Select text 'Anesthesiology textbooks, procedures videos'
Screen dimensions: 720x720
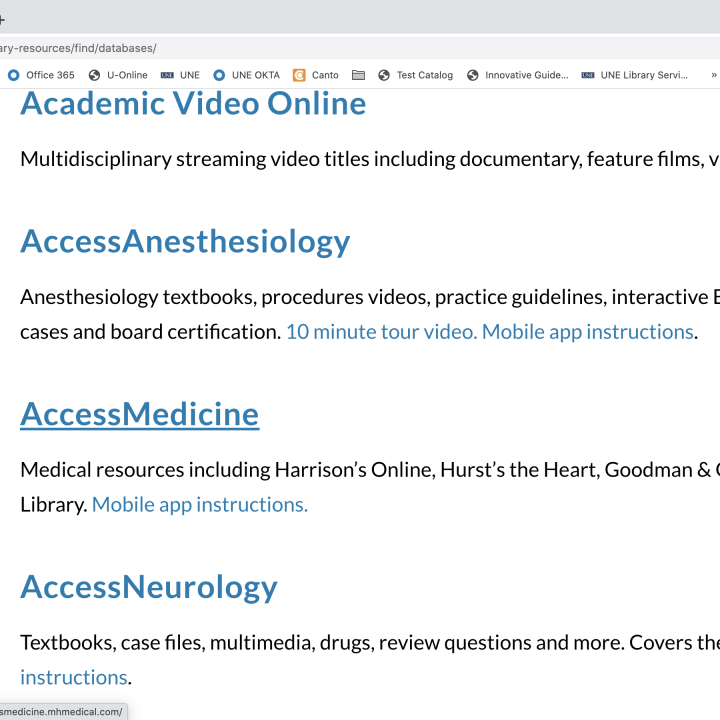click(x=225, y=297)
